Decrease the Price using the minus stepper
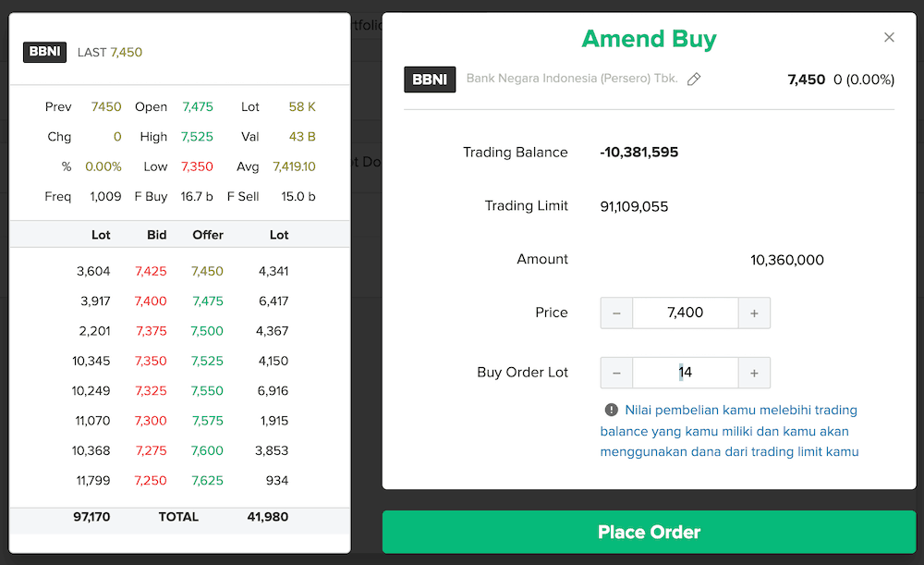Viewport: 924px width, 565px height. 616,313
